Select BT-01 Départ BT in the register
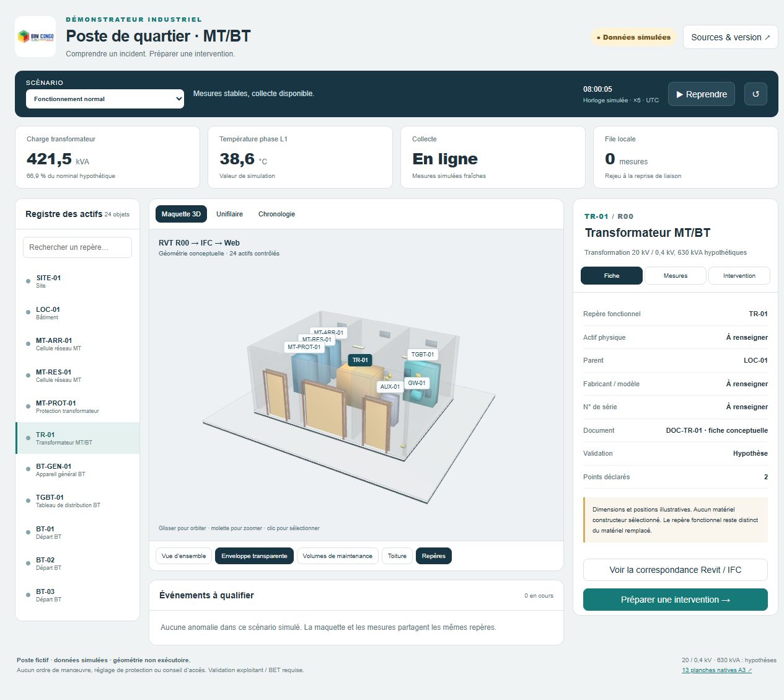784x700 pixels. (77, 533)
